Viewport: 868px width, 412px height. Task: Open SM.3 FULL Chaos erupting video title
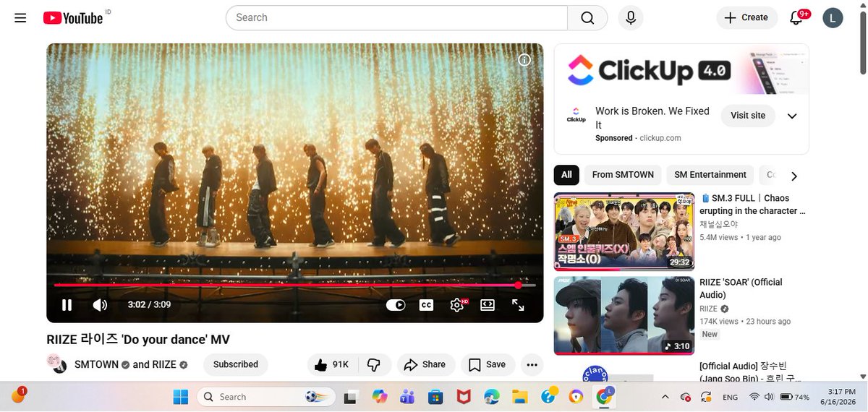point(753,205)
